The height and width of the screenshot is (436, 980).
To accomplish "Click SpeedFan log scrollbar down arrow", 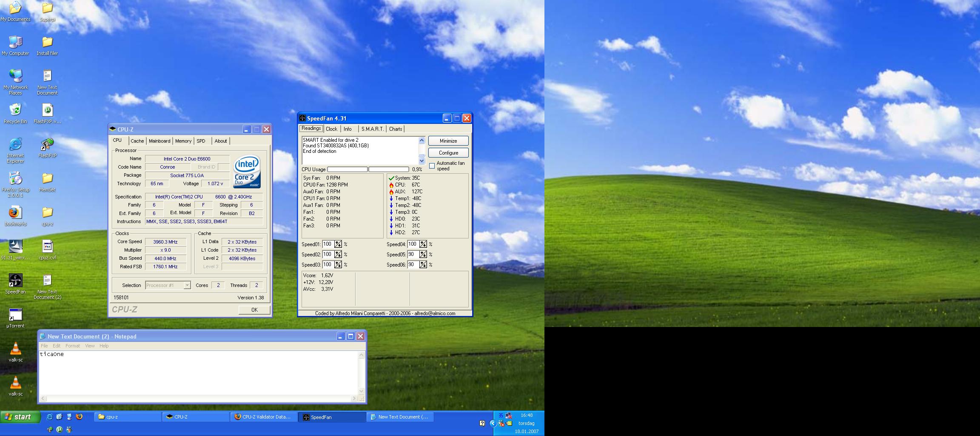I will tap(422, 161).
